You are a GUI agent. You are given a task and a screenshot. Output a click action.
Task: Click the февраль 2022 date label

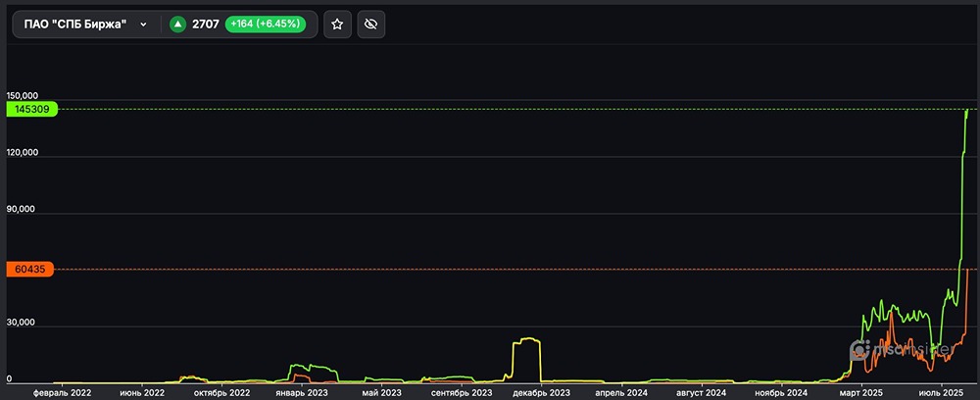(63, 392)
